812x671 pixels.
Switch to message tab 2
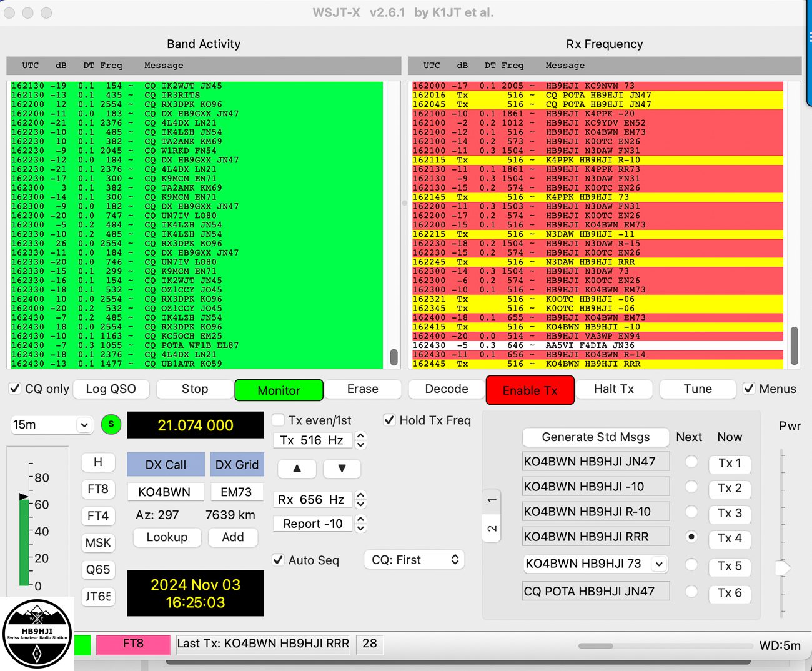point(492,529)
